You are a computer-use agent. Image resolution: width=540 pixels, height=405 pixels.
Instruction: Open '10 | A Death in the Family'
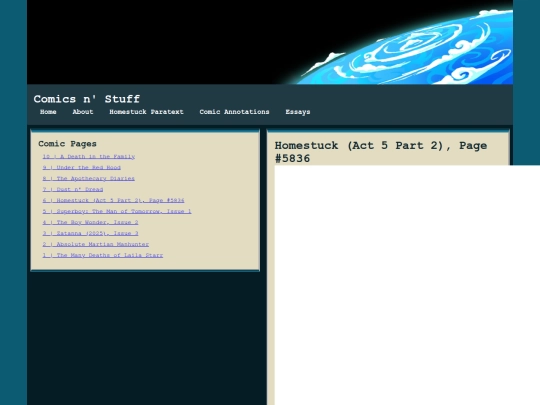[x=89, y=157]
